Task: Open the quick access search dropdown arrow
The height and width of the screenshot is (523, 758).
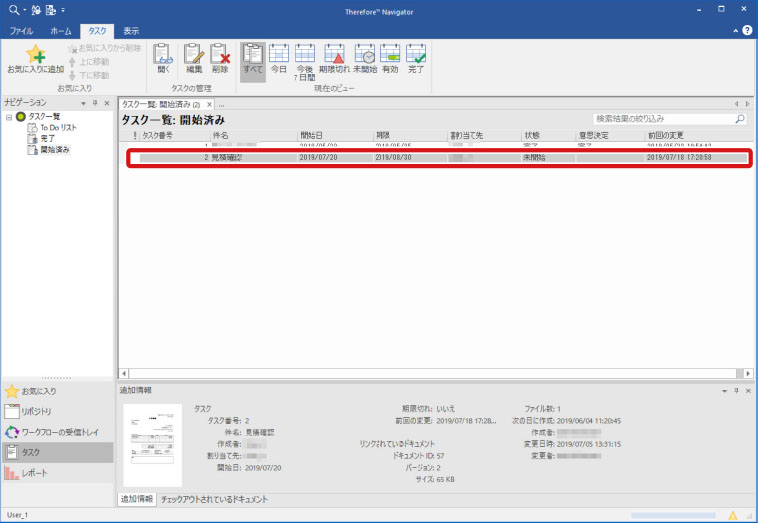Action: pos(22,9)
